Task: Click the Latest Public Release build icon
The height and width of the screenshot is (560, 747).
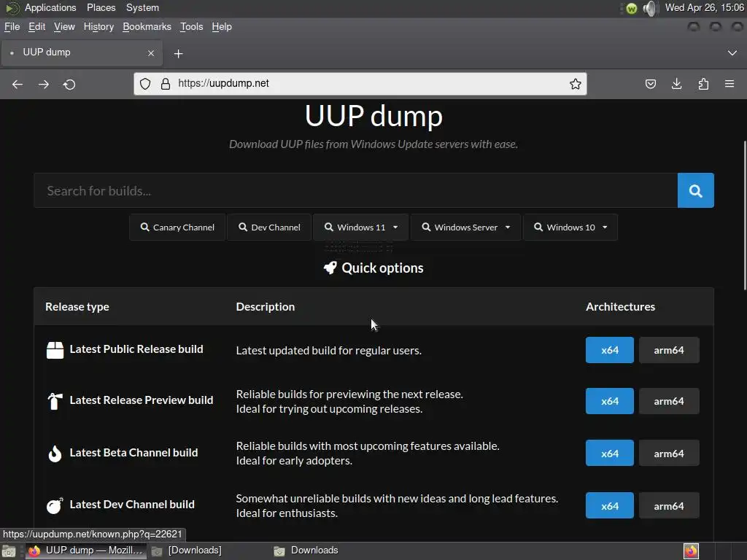Action: (x=55, y=350)
